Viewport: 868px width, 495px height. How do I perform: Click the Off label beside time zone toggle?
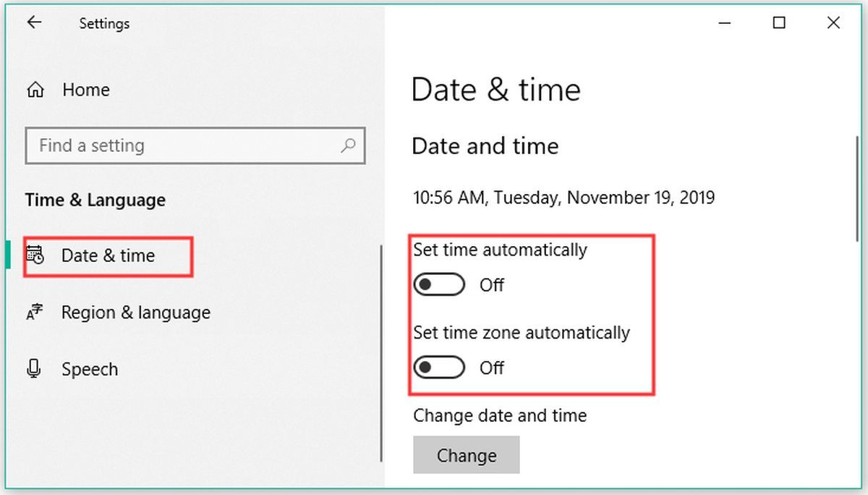492,368
